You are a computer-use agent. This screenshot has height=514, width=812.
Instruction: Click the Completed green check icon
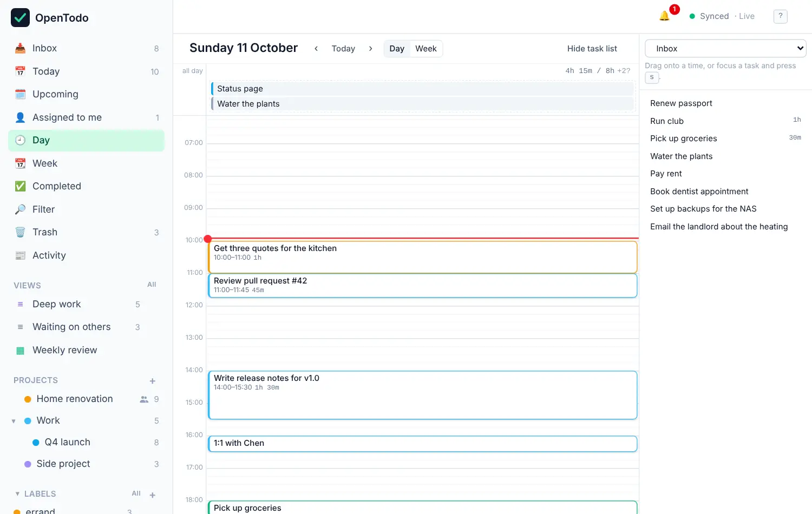pyautogui.click(x=20, y=186)
